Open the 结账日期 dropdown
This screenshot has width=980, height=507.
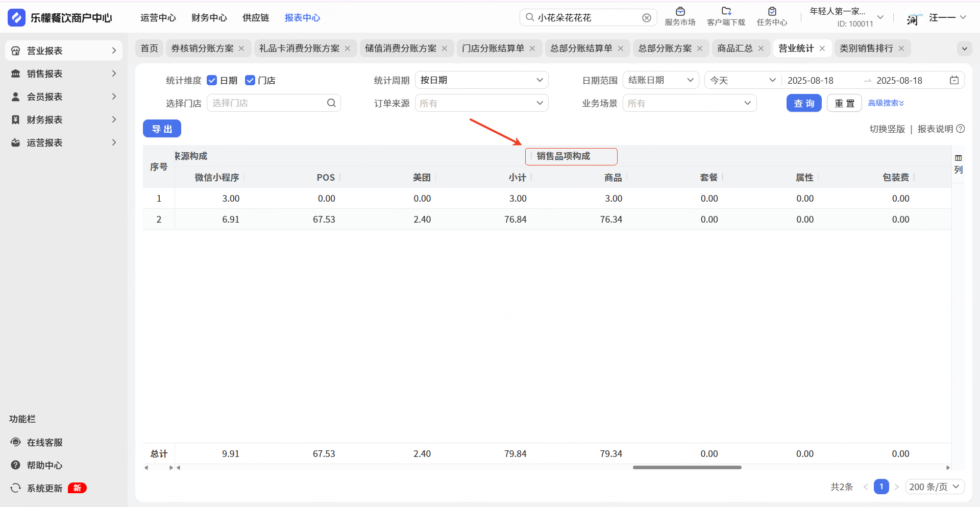click(660, 80)
